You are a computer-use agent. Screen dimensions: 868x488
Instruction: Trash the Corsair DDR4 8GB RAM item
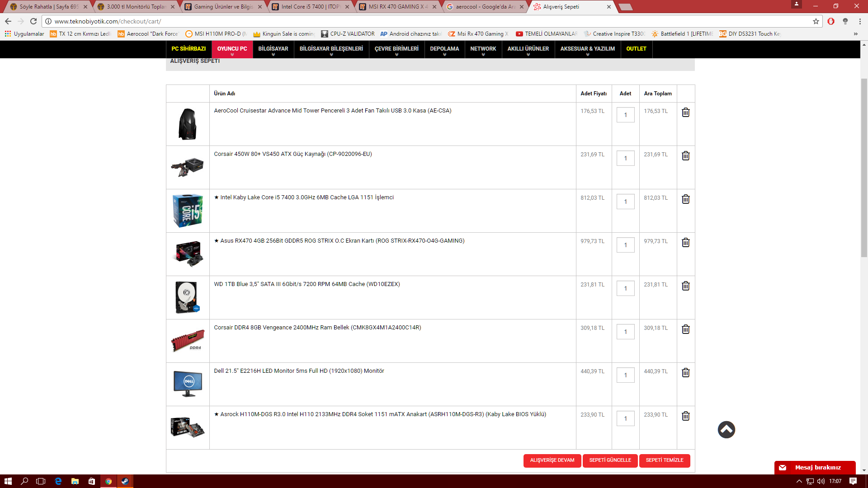click(685, 329)
